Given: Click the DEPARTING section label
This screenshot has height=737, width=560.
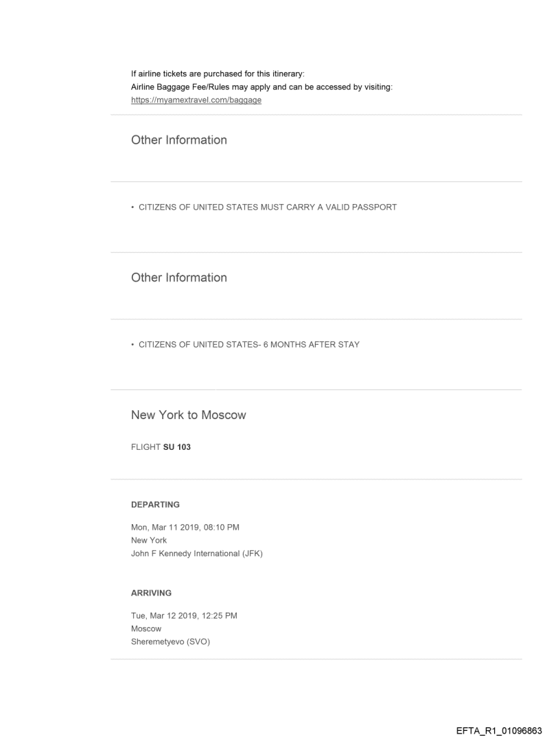Looking at the screenshot, I should (x=155, y=504).
